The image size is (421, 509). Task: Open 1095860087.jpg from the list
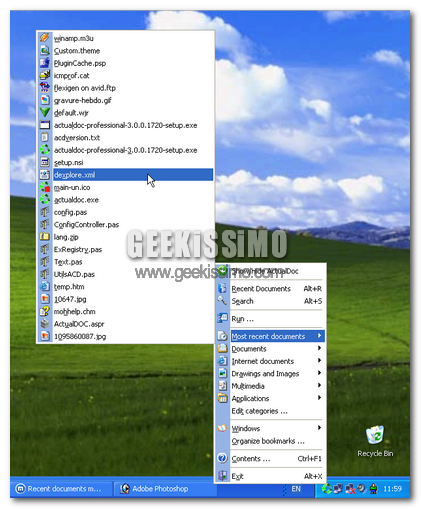tap(126, 336)
